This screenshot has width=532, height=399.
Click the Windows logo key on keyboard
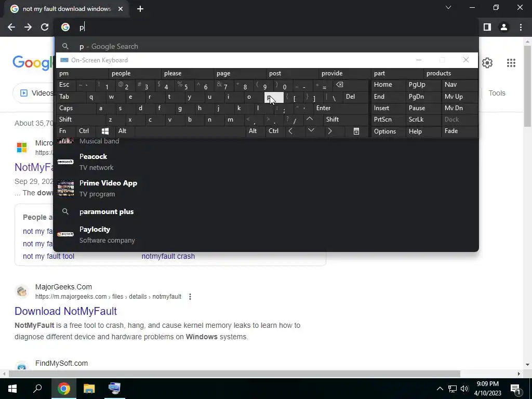tap(105, 131)
